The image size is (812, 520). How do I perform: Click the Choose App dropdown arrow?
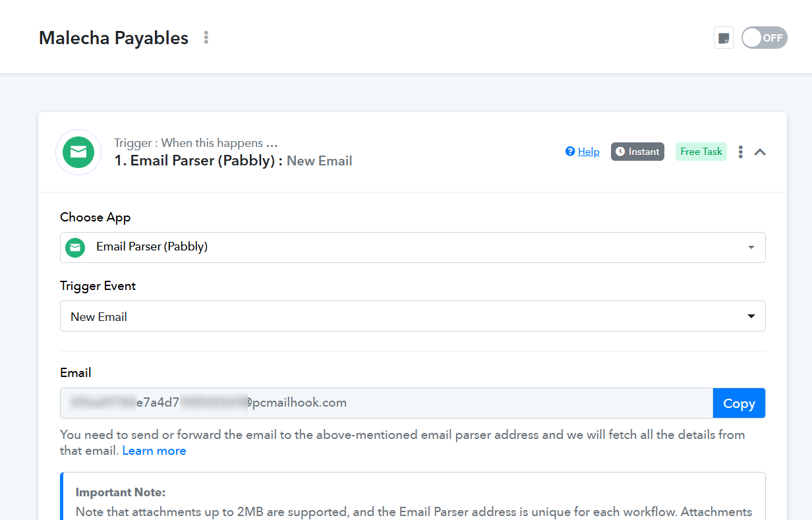click(751, 248)
